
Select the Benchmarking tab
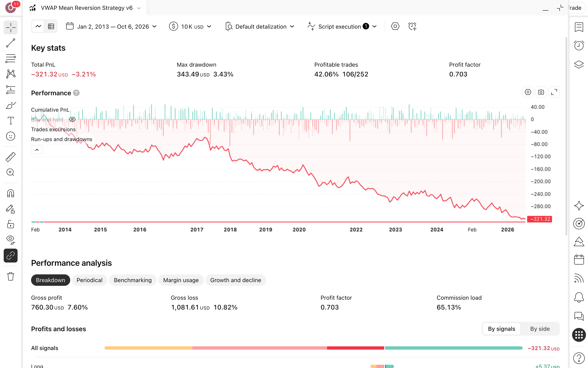tap(133, 280)
